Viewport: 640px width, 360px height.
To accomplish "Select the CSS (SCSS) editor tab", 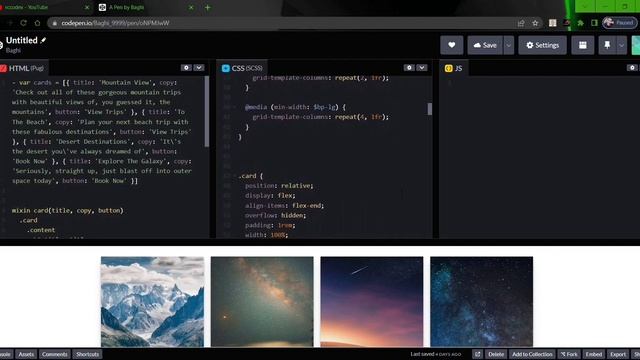I will click(242, 68).
